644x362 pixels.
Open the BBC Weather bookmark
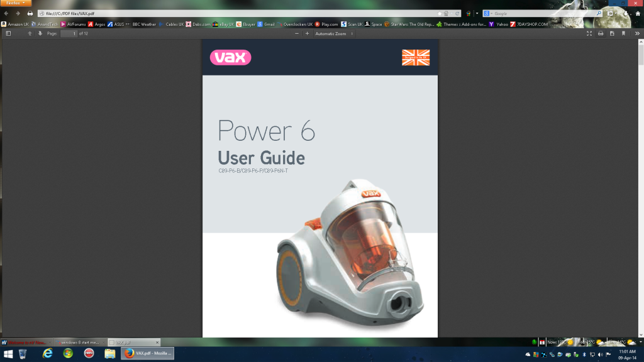point(141,25)
